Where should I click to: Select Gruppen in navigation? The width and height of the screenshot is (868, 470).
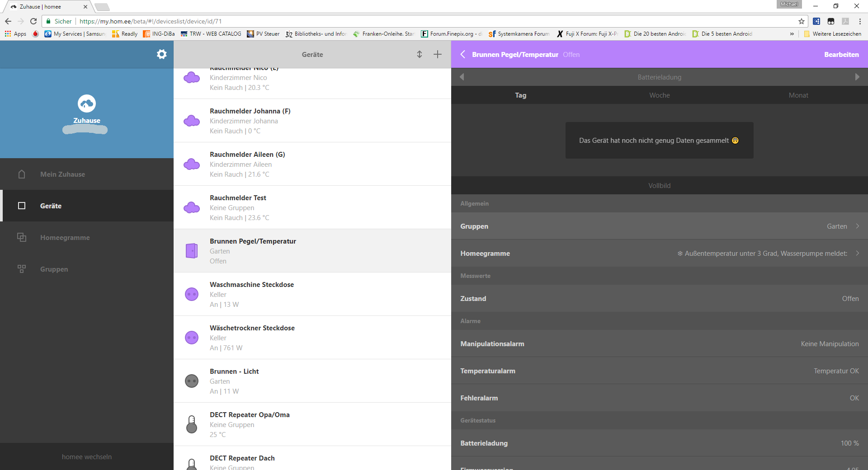87,269
